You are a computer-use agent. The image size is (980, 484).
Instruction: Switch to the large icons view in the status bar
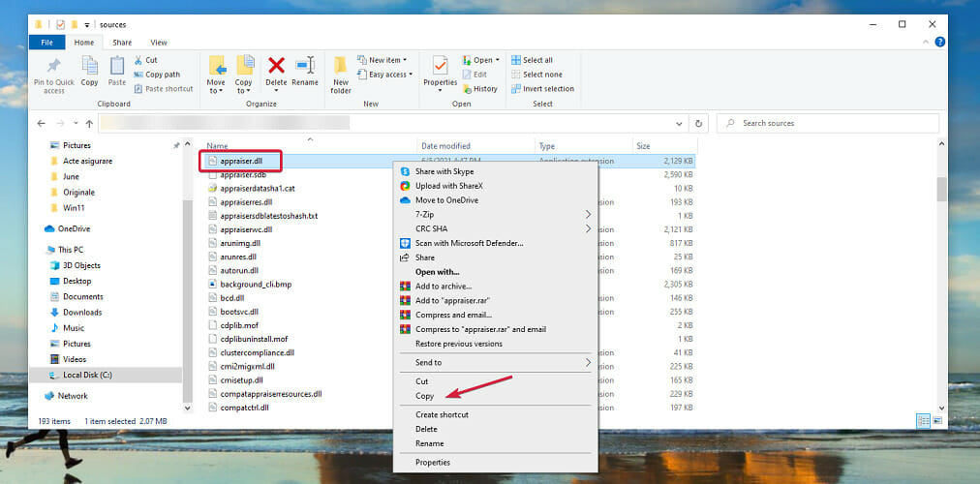coord(937,421)
